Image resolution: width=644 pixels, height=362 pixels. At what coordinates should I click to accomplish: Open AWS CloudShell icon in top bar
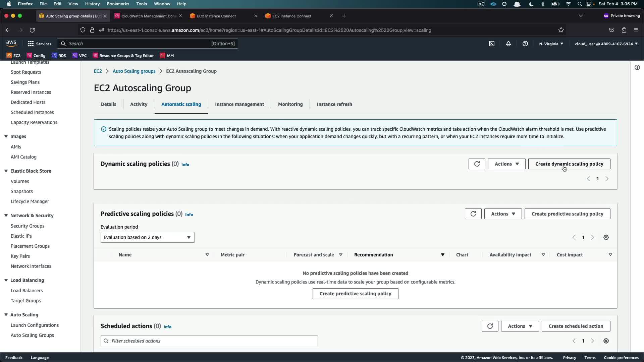(492, 44)
